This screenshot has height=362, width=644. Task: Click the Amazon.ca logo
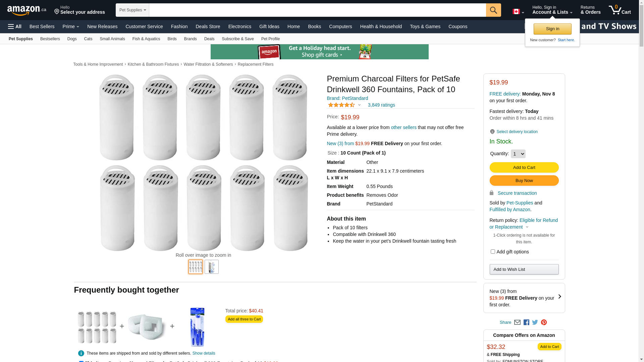tap(26, 10)
